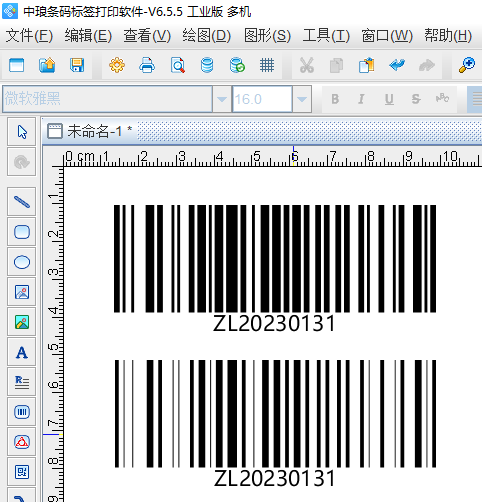
Task: Select the rich text R tool
Action: [x=22, y=382]
